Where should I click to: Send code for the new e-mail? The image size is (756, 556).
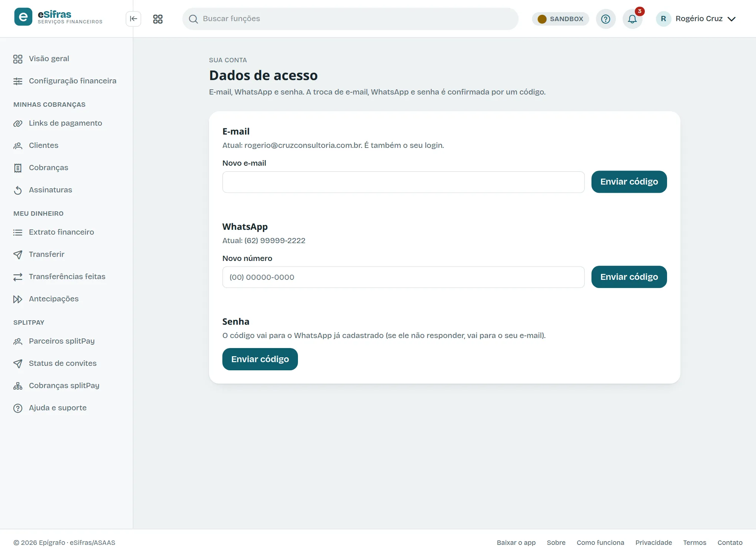[629, 182]
